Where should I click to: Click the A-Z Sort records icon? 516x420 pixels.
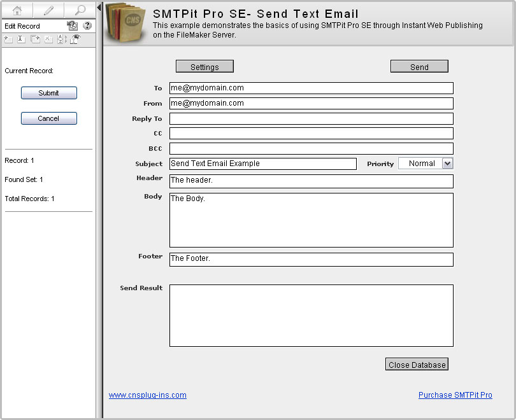coord(62,39)
